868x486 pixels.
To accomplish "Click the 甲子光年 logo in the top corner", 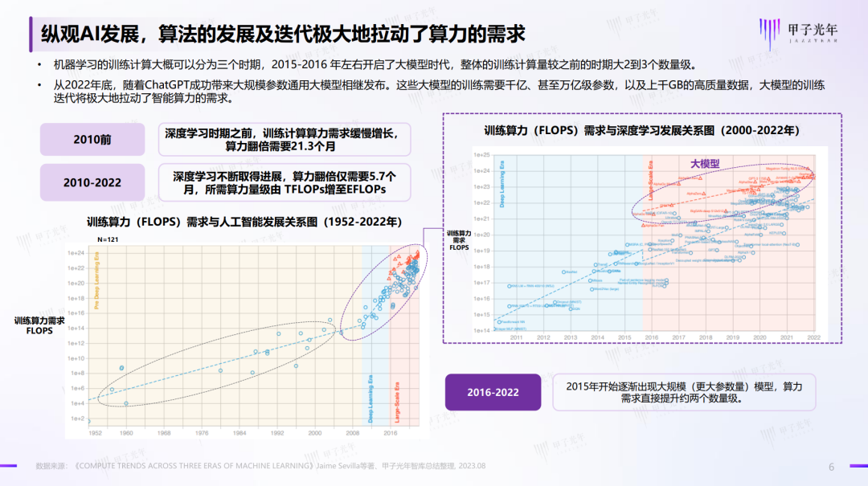I will [x=805, y=30].
